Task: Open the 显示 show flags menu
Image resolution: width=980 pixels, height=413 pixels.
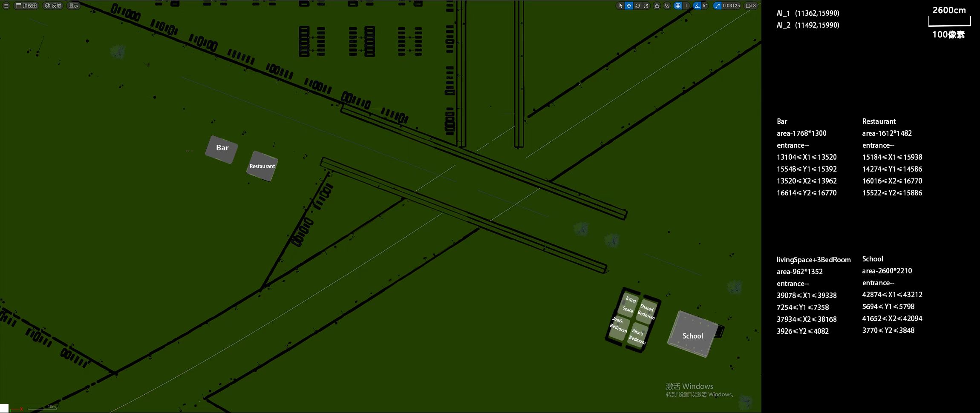Action: coord(74,6)
